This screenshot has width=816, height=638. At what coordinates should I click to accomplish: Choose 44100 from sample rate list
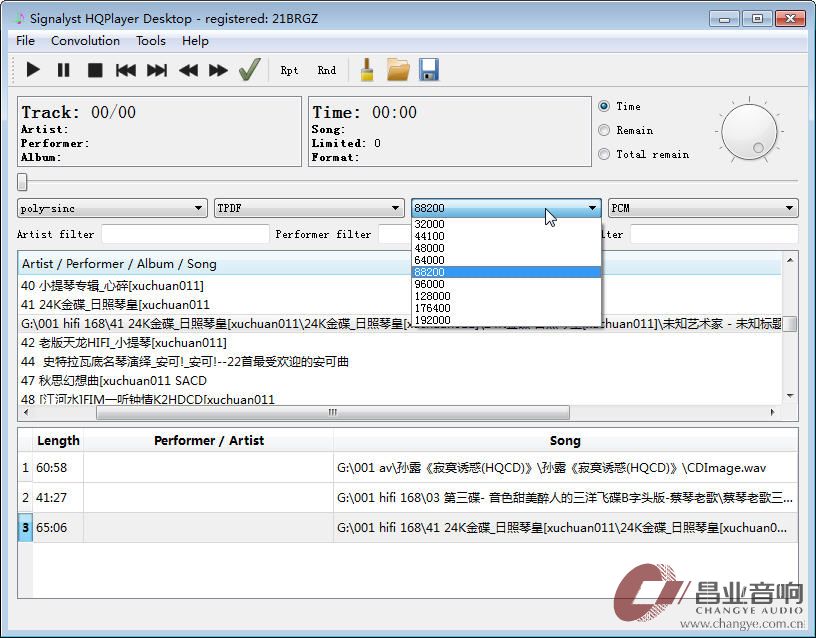pos(506,236)
